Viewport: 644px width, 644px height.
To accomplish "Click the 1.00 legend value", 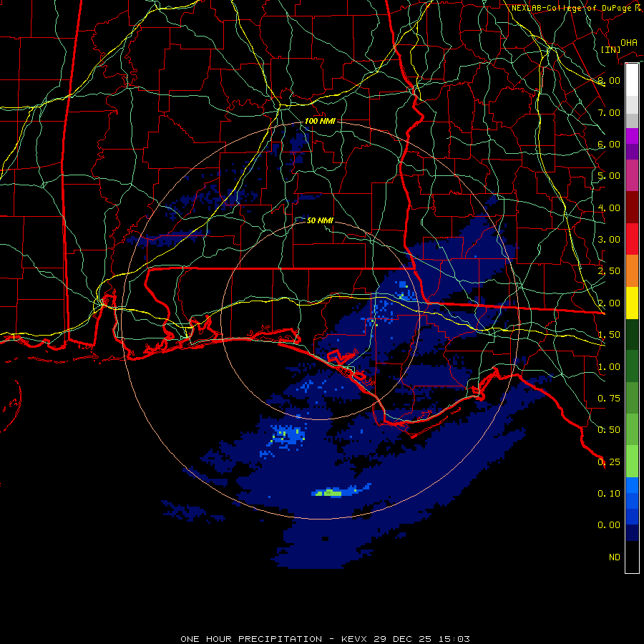I will click(x=609, y=367).
